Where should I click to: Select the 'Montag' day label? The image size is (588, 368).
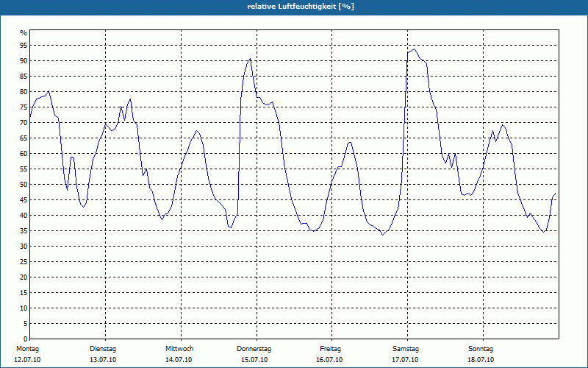(x=27, y=349)
